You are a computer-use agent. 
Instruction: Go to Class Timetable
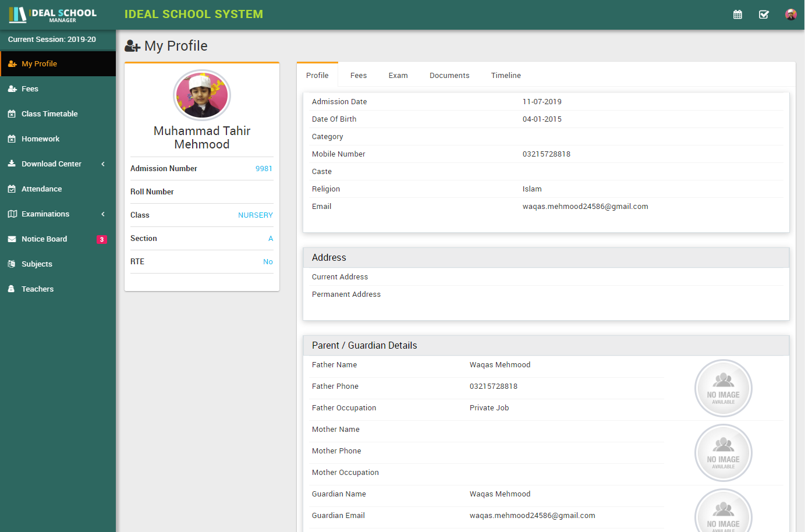click(x=58, y=114)
